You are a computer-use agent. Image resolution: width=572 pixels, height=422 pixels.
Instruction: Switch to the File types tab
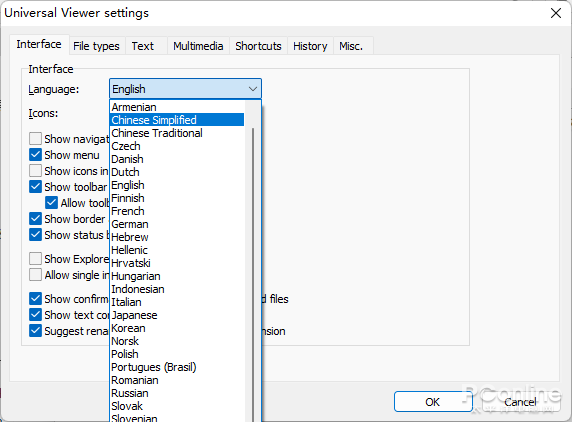96,46
